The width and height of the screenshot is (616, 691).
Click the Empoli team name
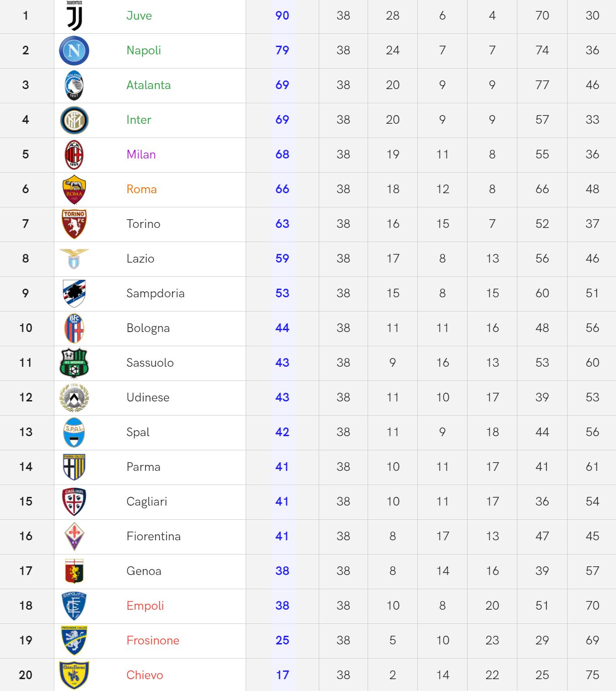coord(145,606)
